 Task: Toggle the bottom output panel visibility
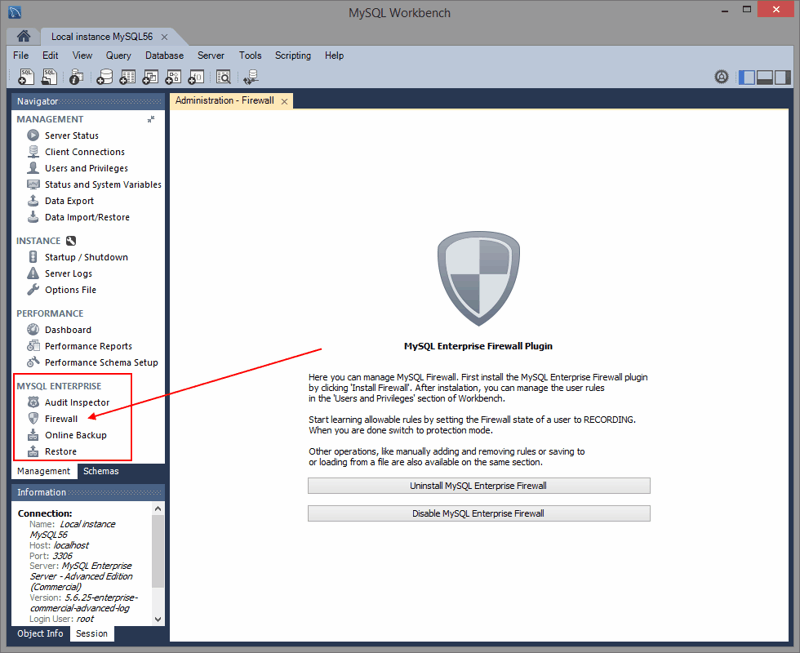pyautogui.click(x=764, y=78)
